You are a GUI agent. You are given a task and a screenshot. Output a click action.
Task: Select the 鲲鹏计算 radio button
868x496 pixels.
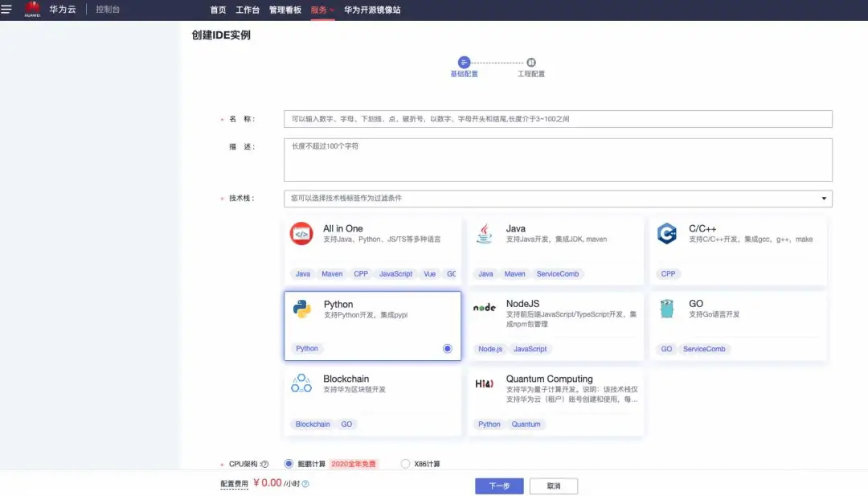(289, 464)
